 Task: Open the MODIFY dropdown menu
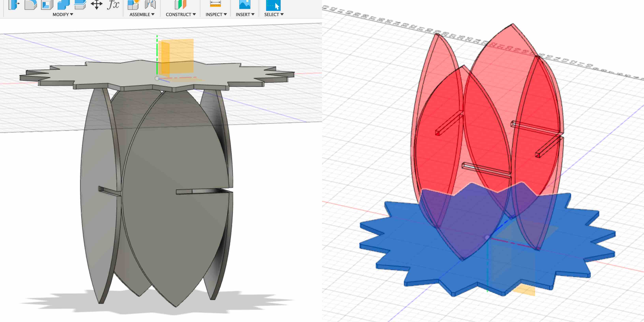tap(63, 14)
